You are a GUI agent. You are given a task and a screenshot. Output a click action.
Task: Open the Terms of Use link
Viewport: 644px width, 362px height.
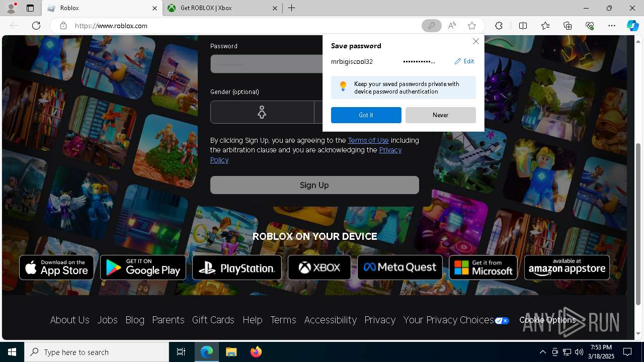pyautogui.click(x=368, y=140)
